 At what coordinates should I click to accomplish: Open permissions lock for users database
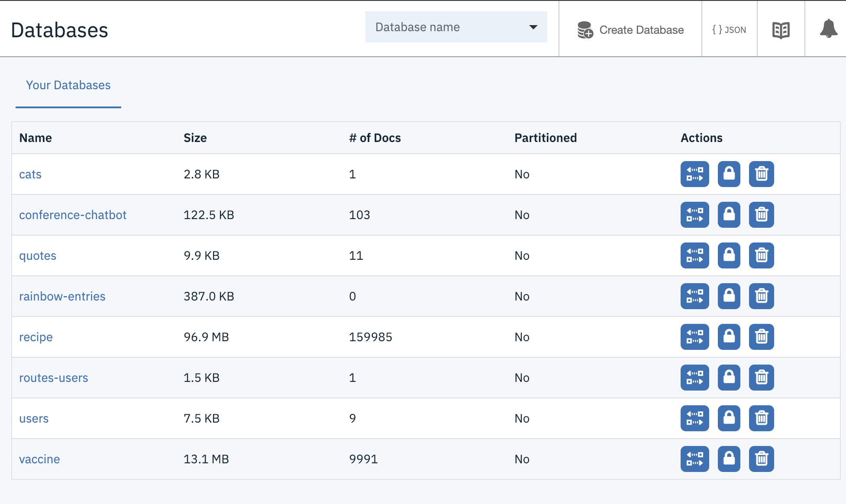(729, 418)
